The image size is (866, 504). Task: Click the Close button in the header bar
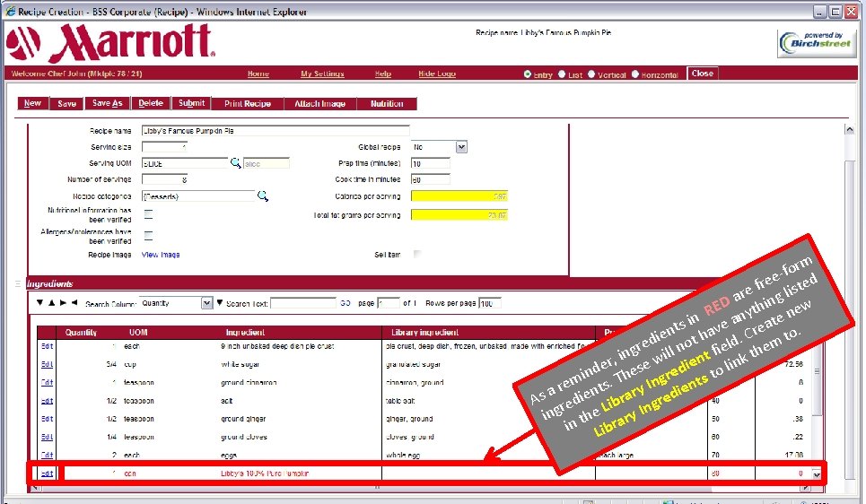pyautogui.click(x=702, y=74)
